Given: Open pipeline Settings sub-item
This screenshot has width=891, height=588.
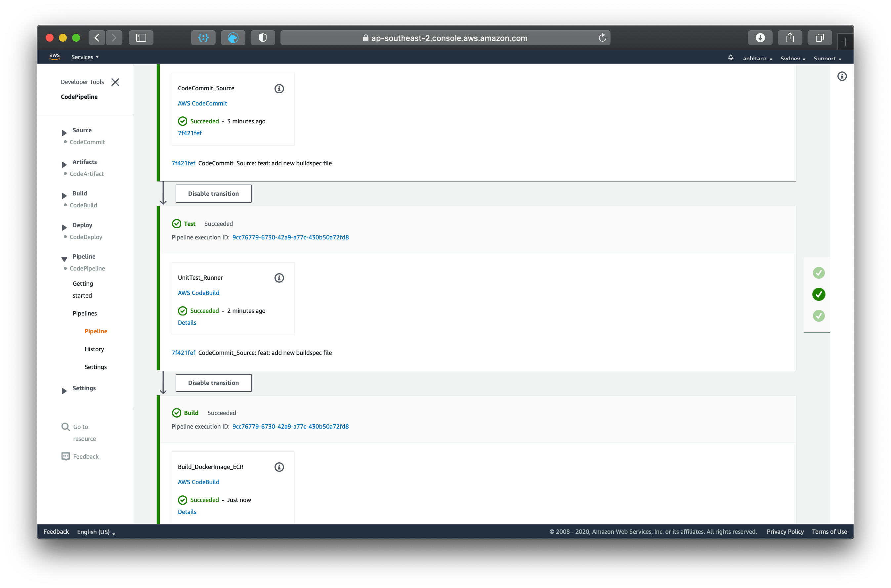Looking at the screenshot, I should coord(96,367).
